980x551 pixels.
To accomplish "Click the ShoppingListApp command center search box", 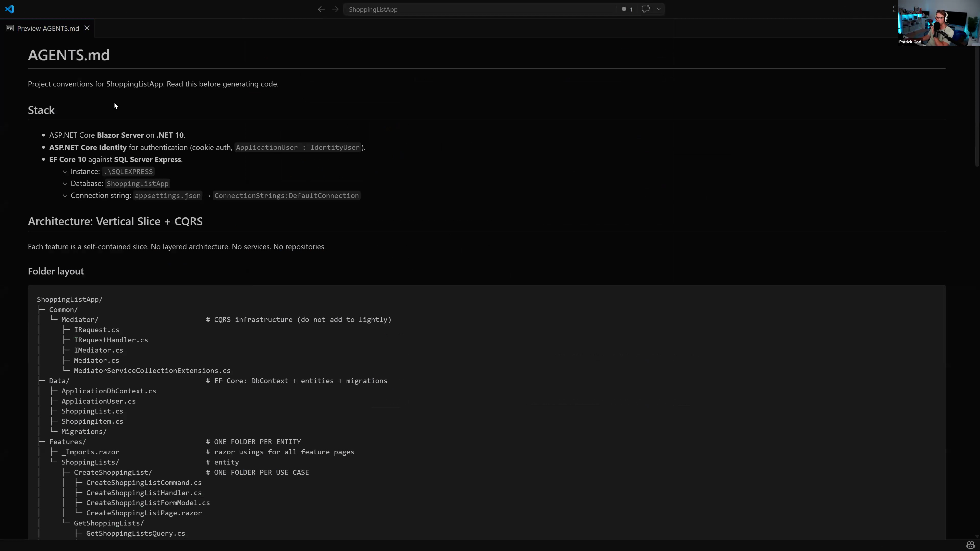I will [504, 9].
